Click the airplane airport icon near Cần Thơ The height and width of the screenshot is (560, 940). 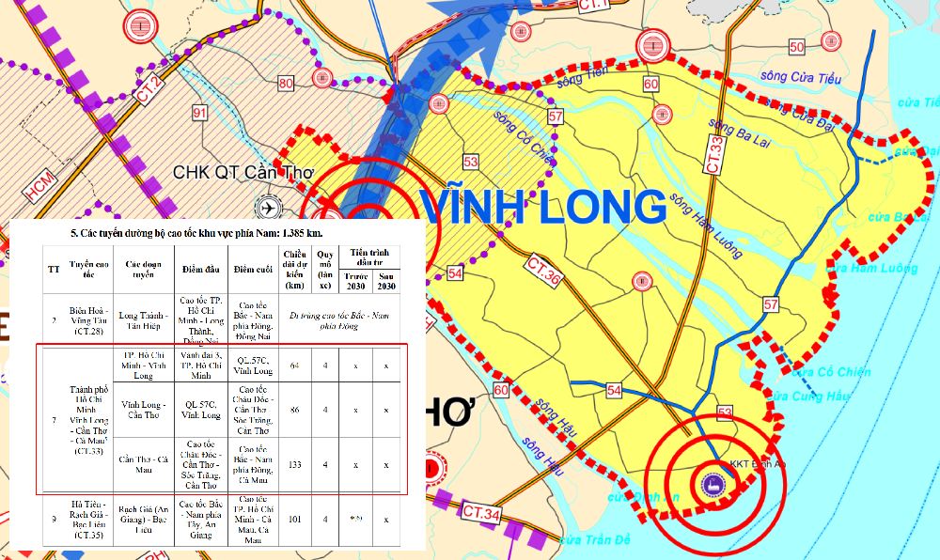coord(269,208)
